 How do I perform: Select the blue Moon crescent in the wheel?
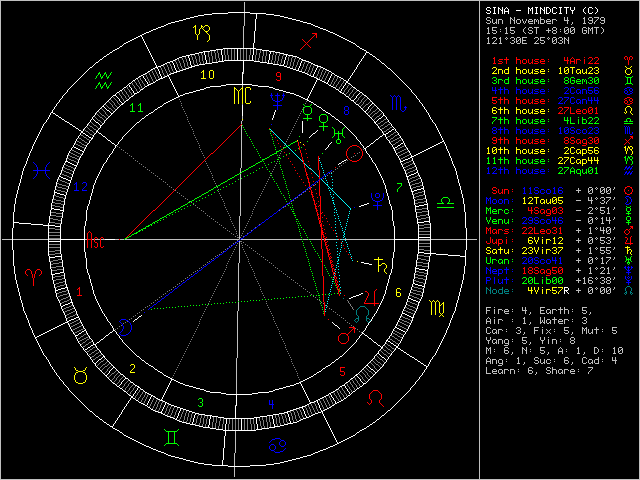[x=124, y=326]
